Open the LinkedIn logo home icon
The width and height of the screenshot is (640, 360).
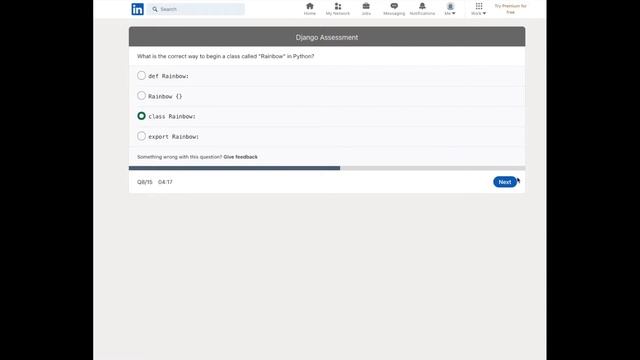pyautogui.click(x=138, y=9)
